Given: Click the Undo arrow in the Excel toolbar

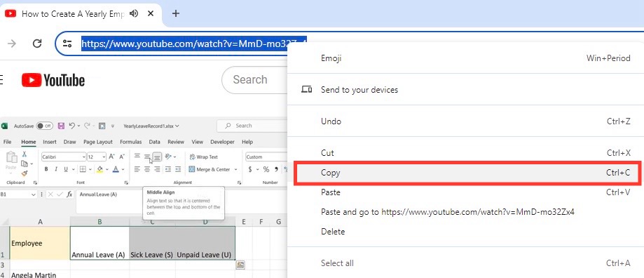Looking at the screenshot, I should pos(72,126).
